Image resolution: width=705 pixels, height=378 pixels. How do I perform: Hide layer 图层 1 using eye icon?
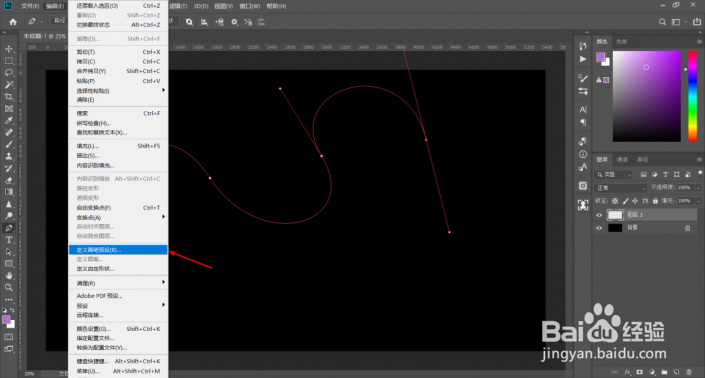(599, 215)
